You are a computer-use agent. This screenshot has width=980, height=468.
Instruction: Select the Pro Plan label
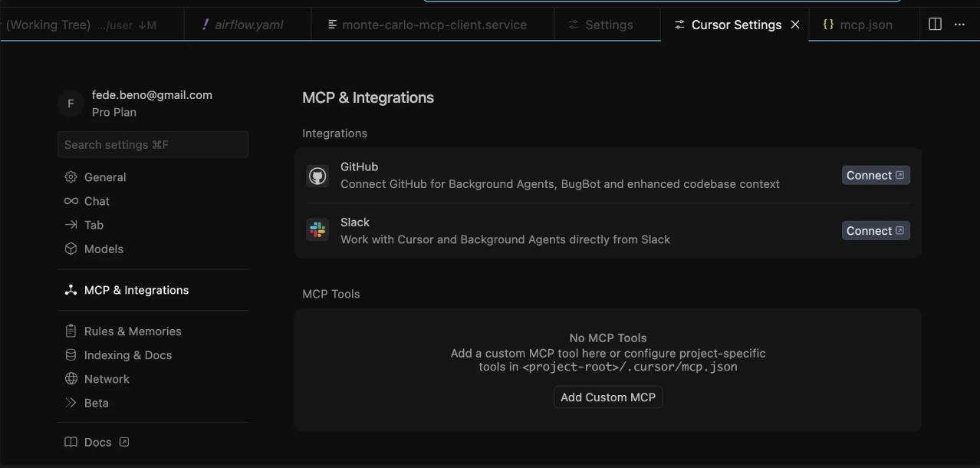pos(114,112)
